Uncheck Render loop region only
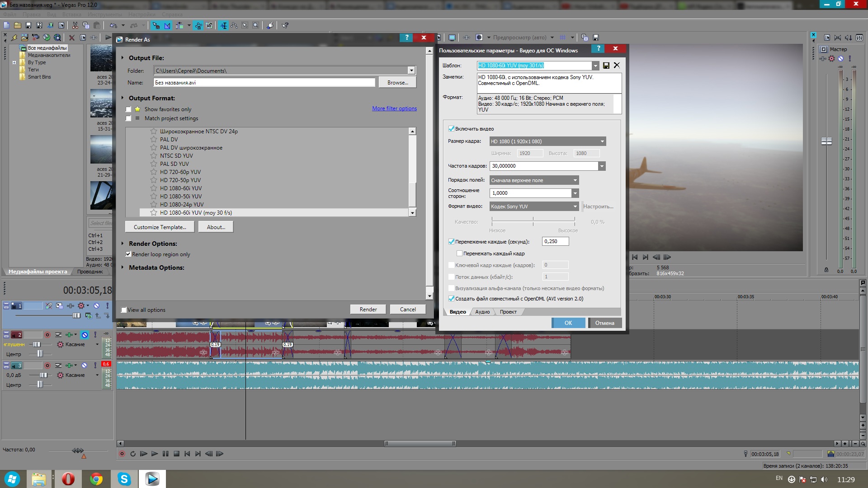The width and height of the screenshot is (868, 488). click(x=128, y=254)
